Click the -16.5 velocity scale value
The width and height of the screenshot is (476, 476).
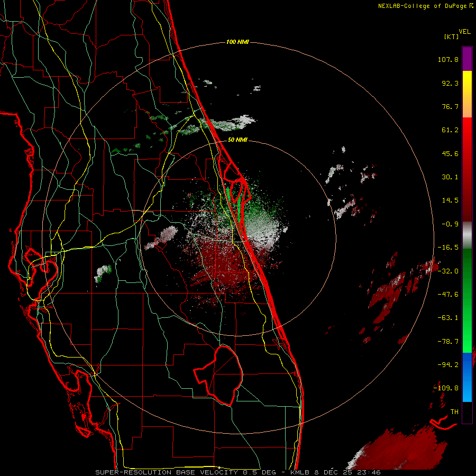tap(448, 248)
